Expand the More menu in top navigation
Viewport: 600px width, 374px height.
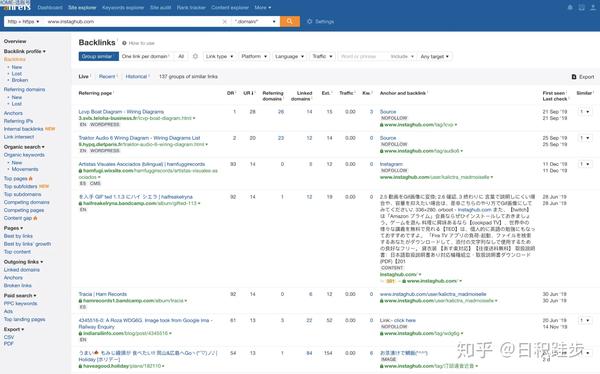coord(262,7)
